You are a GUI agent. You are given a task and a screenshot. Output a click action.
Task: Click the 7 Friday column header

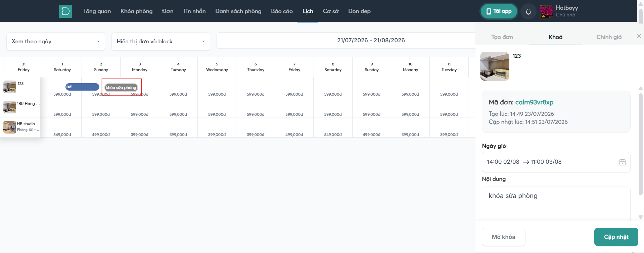click(x=294, y=67)
